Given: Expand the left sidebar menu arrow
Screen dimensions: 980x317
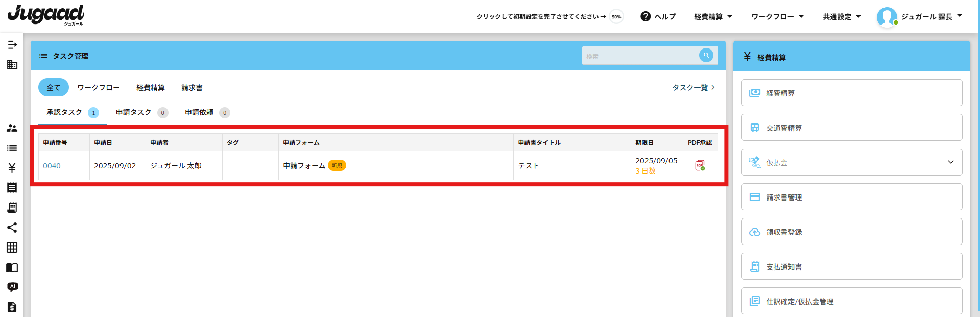Looking at the screenshot, I should [12, 45].
